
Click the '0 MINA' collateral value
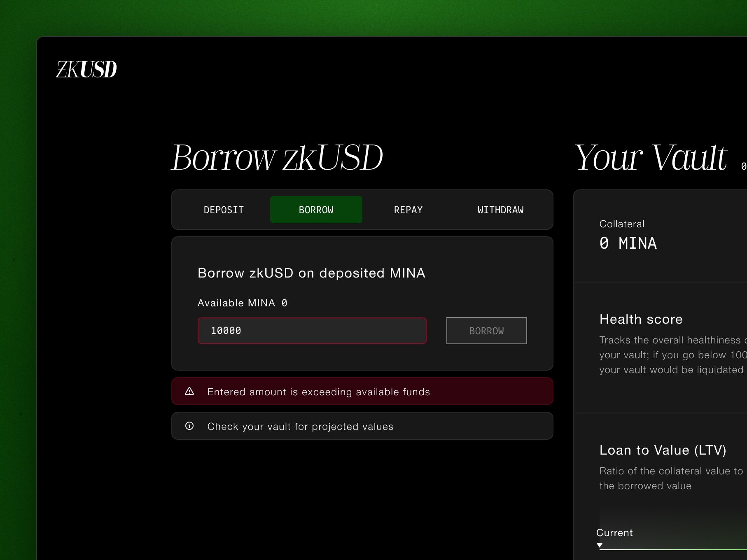tap(628, 243)
